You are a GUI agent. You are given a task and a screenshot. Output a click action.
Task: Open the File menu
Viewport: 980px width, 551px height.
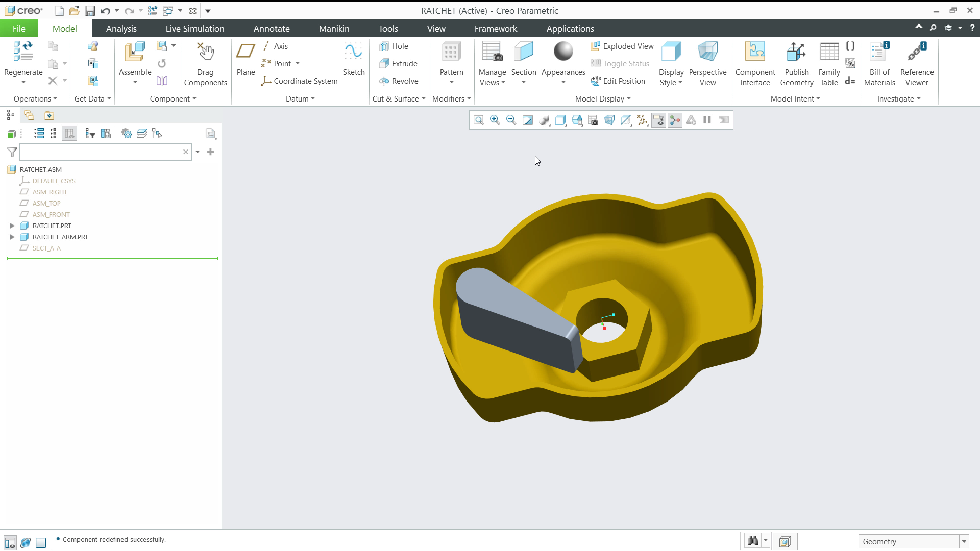(x=19, y=29)
